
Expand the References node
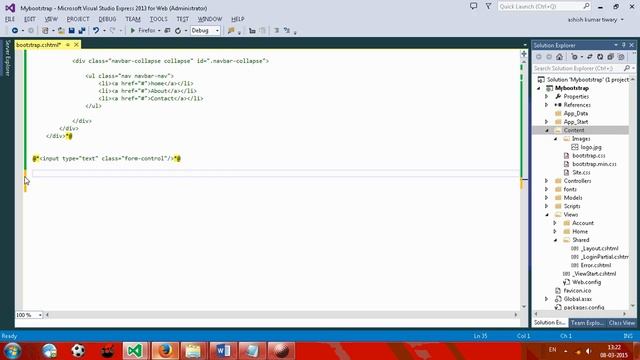(547, 105)
